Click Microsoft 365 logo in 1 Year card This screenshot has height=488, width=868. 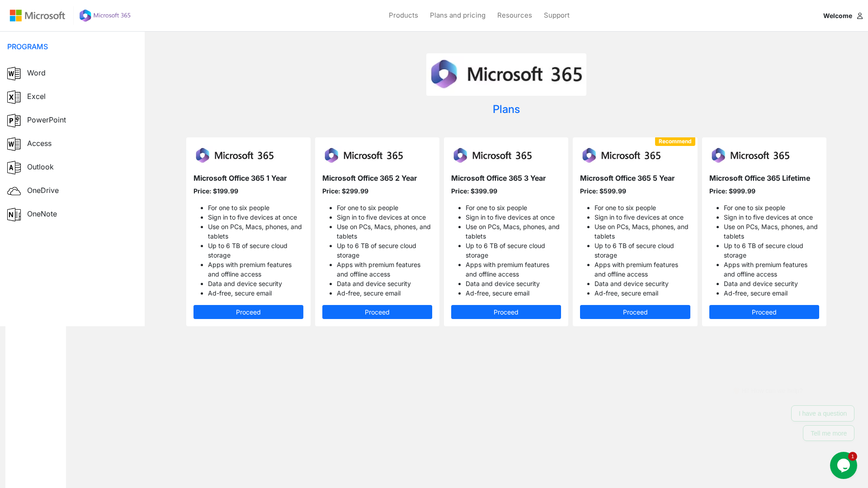235,155
